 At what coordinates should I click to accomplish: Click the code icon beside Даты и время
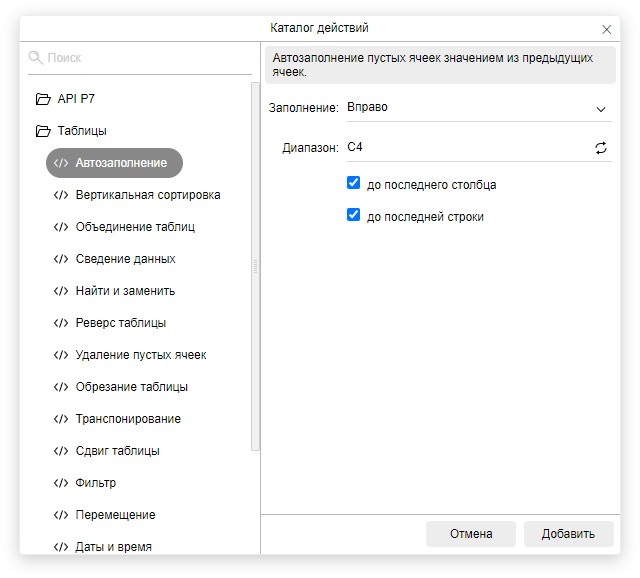coord(61,547)
